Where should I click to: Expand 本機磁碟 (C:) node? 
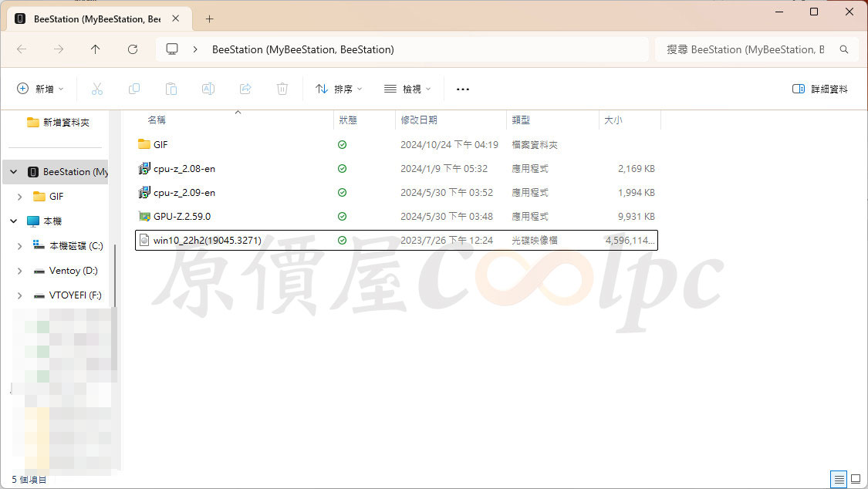(20, 245)
